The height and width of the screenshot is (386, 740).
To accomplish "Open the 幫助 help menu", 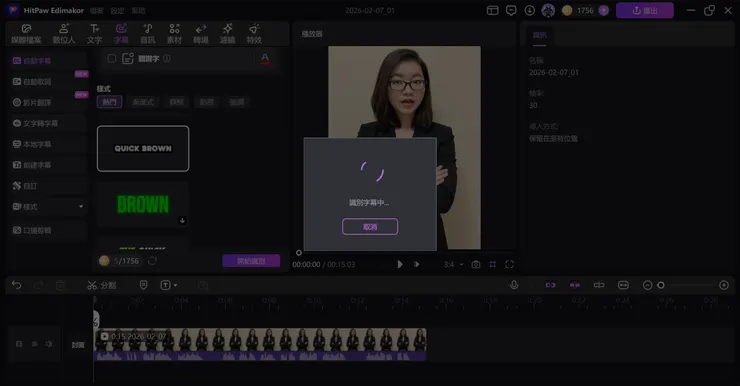I will [138, 10].
